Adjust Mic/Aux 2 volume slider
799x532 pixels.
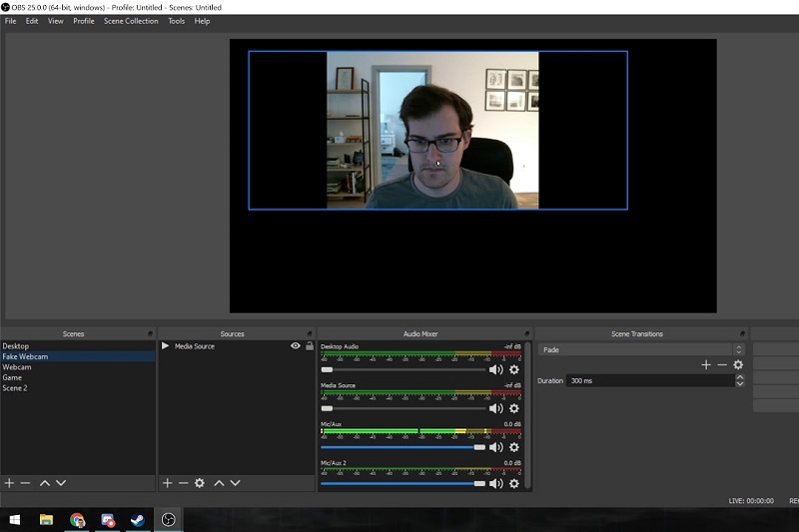[x=403, y=483]
